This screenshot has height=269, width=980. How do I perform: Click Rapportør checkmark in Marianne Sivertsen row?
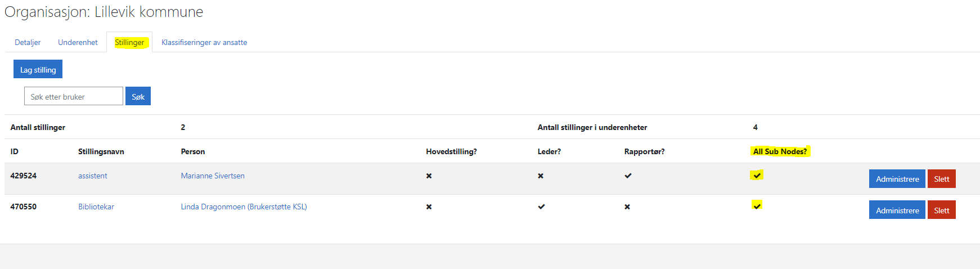pos(628,176)
